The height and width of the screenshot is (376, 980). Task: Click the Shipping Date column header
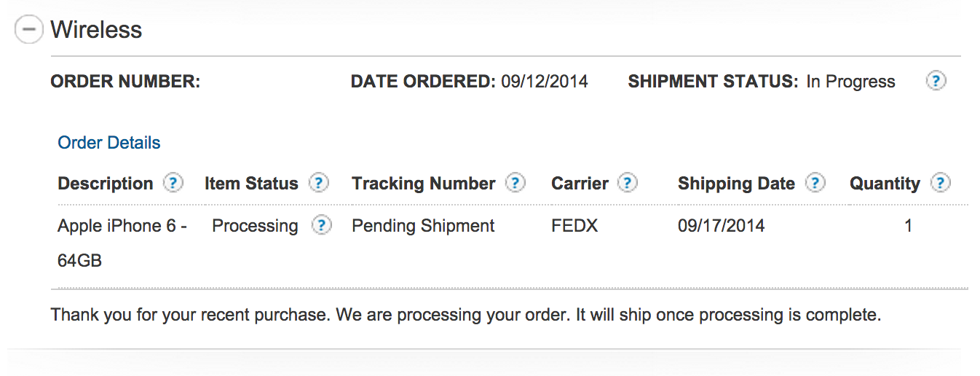click(x=736, y=184)
